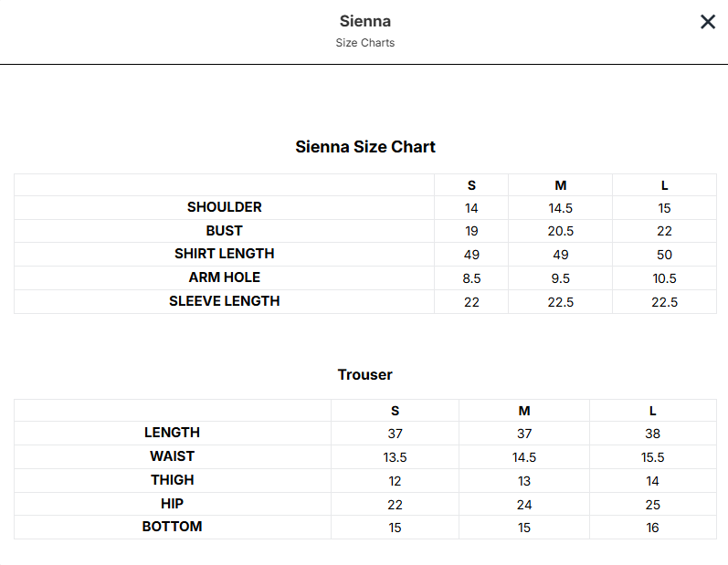Select the SHOULDER row label
Viewport: 728px width, 565px height.
(x=225, y=207)
